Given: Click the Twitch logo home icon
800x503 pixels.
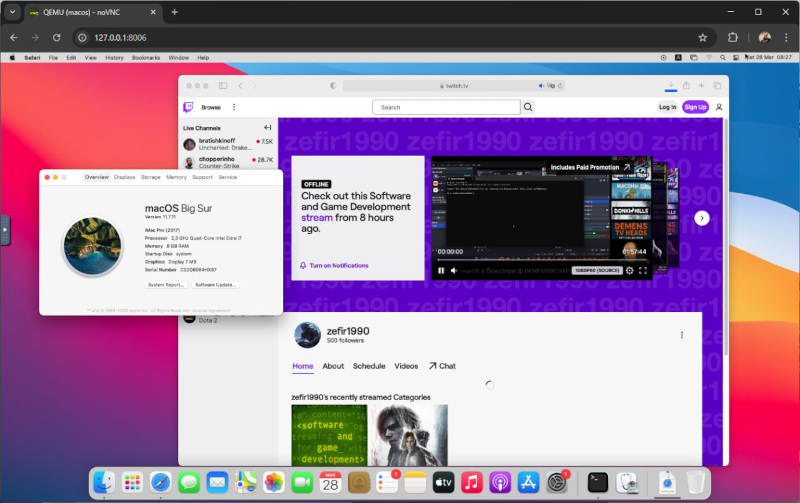Looking at the screenshot, I should click(x=189, y=107).
